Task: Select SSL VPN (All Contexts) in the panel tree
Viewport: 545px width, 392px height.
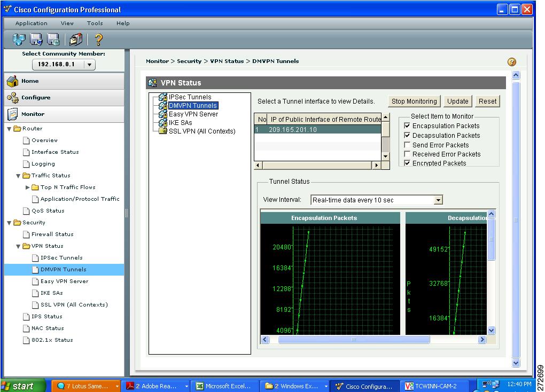Action: click(202, 131)
